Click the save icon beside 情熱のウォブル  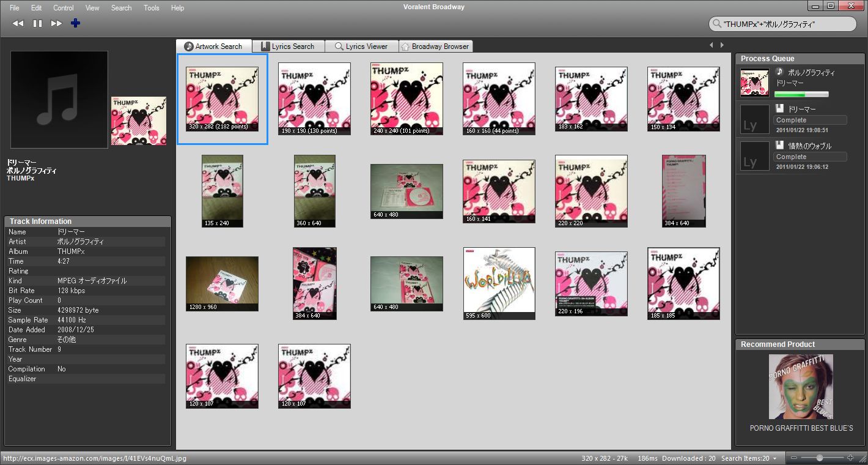click(x=779, y=145)
